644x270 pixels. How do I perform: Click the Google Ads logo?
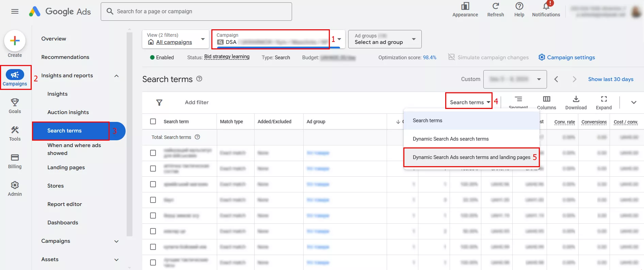click(60, 12)
